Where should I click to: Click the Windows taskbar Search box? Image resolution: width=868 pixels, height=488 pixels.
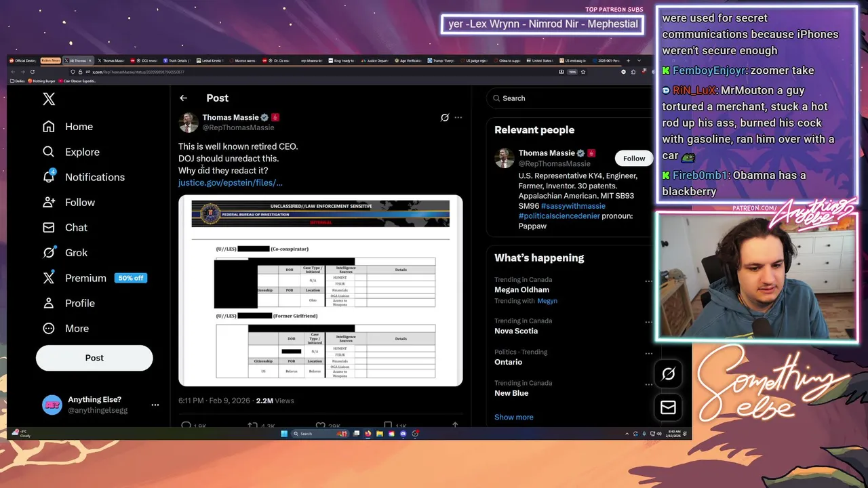pos(320,434)
